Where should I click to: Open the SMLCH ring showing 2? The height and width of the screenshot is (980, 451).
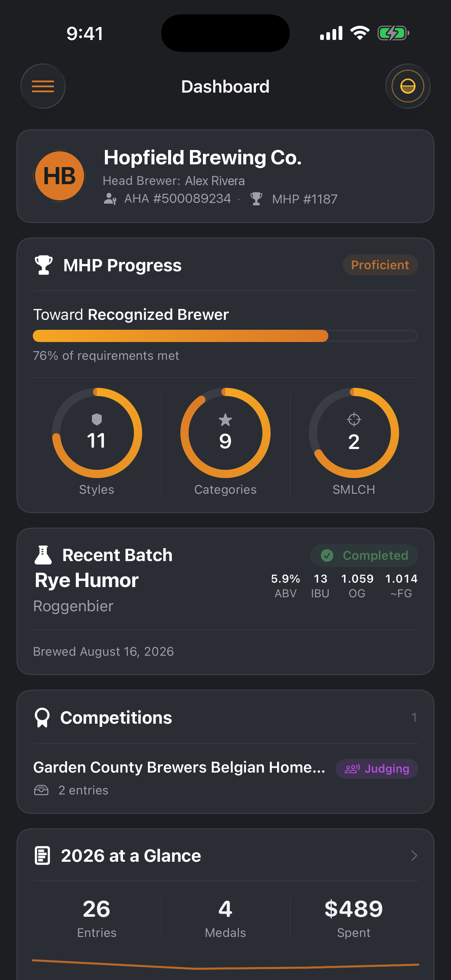[x=354, y=433]
